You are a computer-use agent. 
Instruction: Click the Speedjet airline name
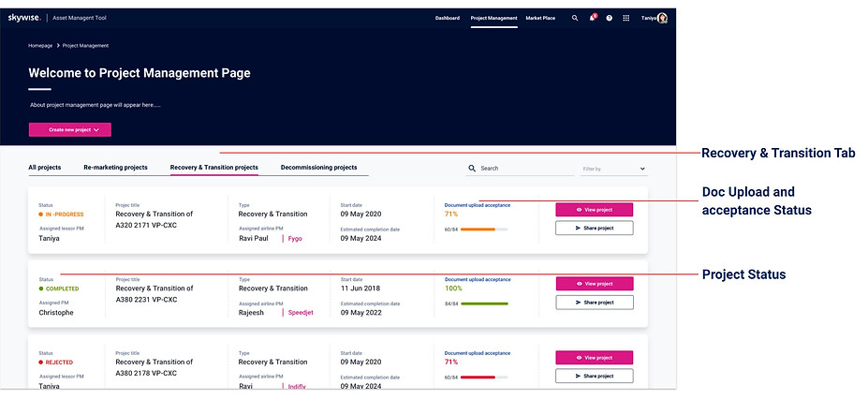pos(301,313)
